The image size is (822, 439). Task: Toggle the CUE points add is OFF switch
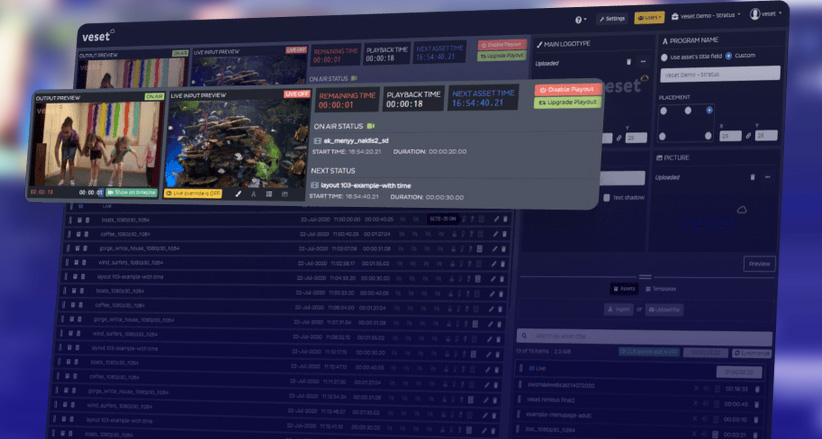(x=649, y=352)
